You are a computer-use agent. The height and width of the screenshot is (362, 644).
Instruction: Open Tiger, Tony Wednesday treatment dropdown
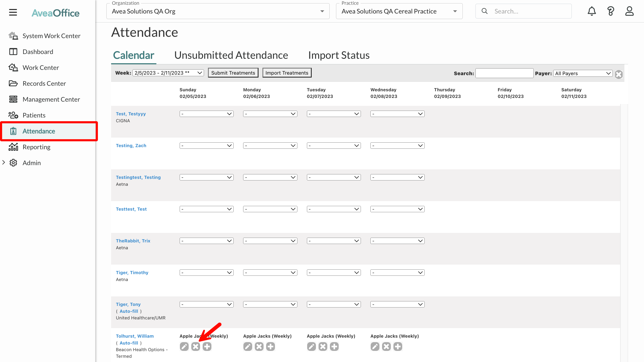click(397, 304)
